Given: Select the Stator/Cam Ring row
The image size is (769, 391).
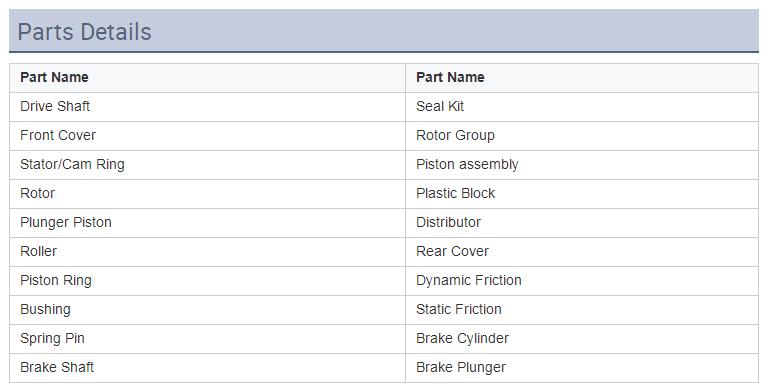Looking at the screenshot, I should (x=207, y=164).
